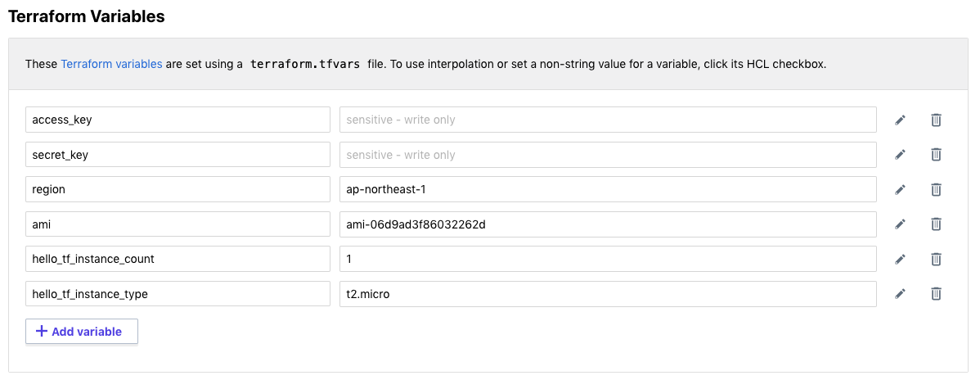Edit the region variable pencil icon
This screenshot has width=980, height=389.
tap(900, 189)
